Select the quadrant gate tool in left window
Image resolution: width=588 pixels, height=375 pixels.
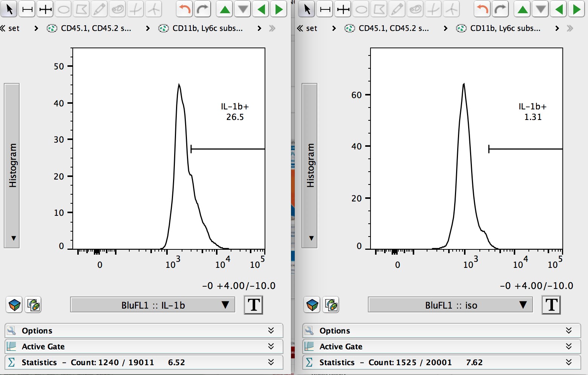pyautogui.click(x=136, y=9)
